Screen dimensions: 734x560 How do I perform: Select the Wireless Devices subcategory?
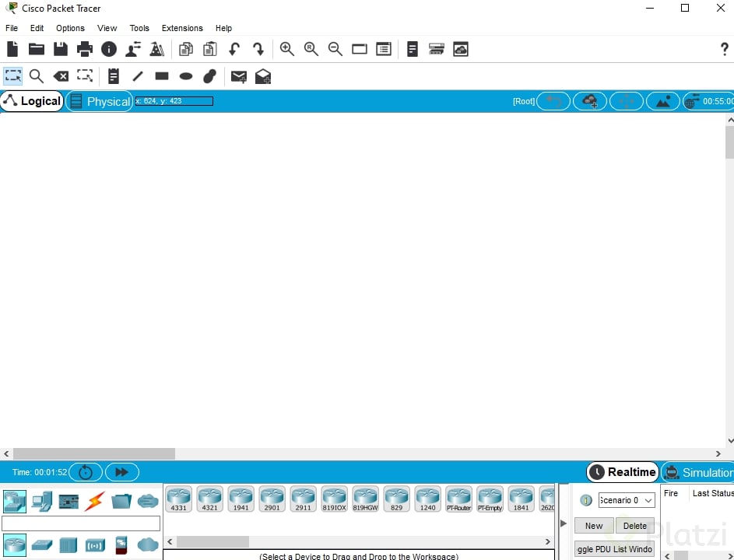tap(95, 545)
